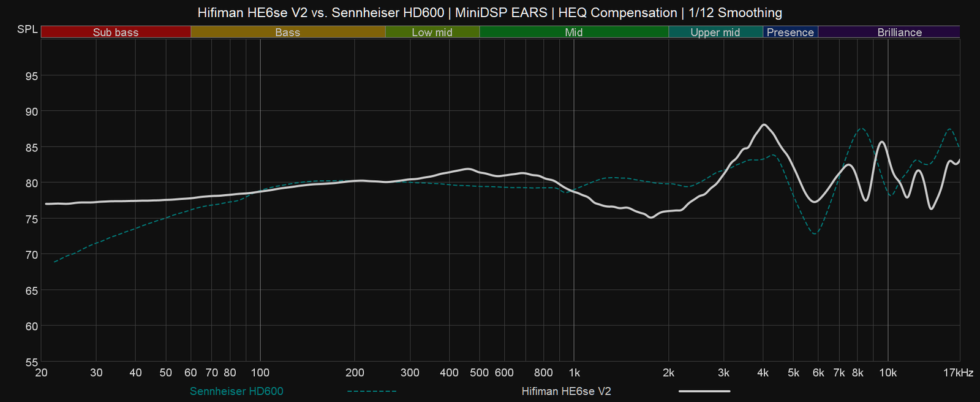The image size is (980, 402).
Task: Click the red Sub bass band
Action: [116, 32]
